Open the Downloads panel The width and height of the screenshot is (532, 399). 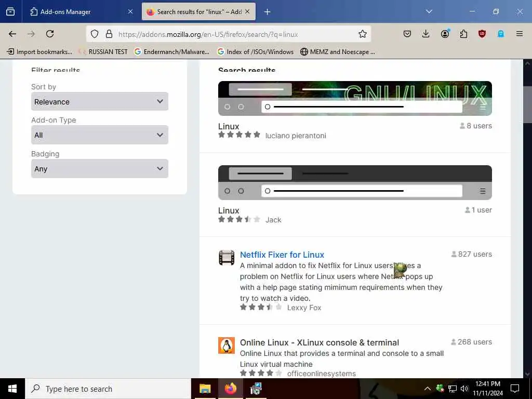pyautogui.click(x=426, y=34)
